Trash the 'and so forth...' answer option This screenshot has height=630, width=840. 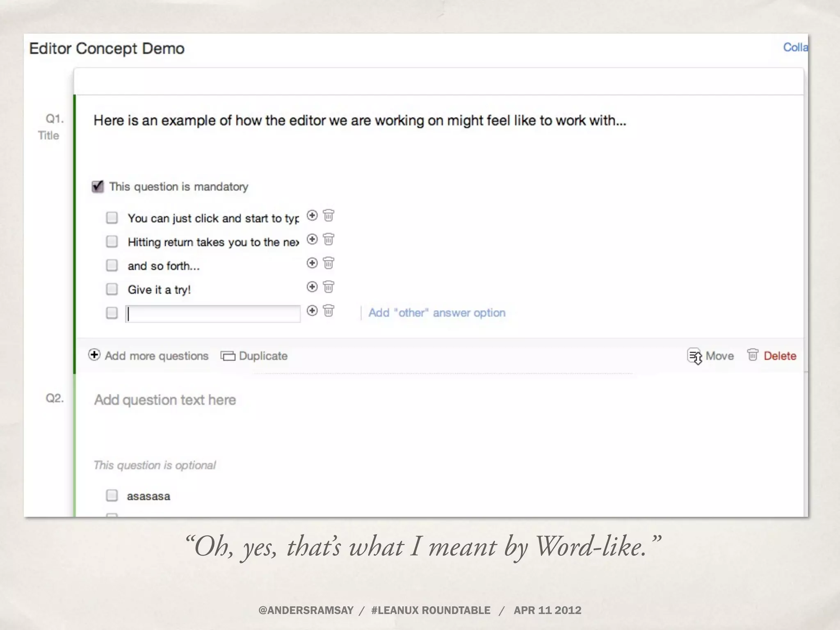(329, 263)
